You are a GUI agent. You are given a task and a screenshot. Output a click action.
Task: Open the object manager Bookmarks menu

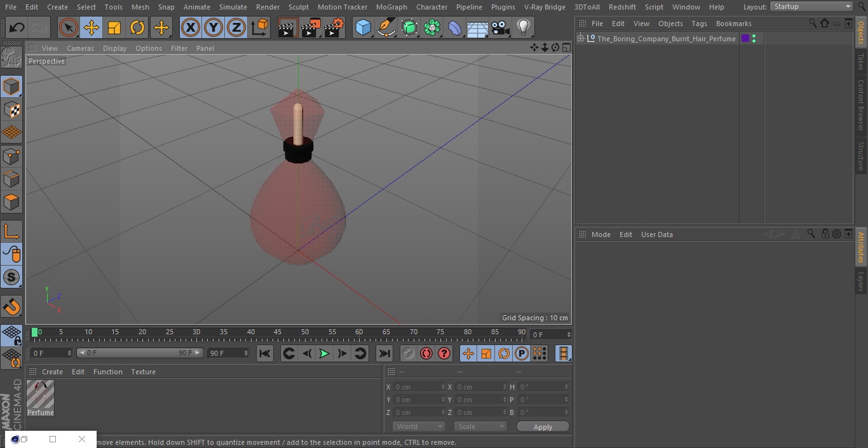click(733, 24)
